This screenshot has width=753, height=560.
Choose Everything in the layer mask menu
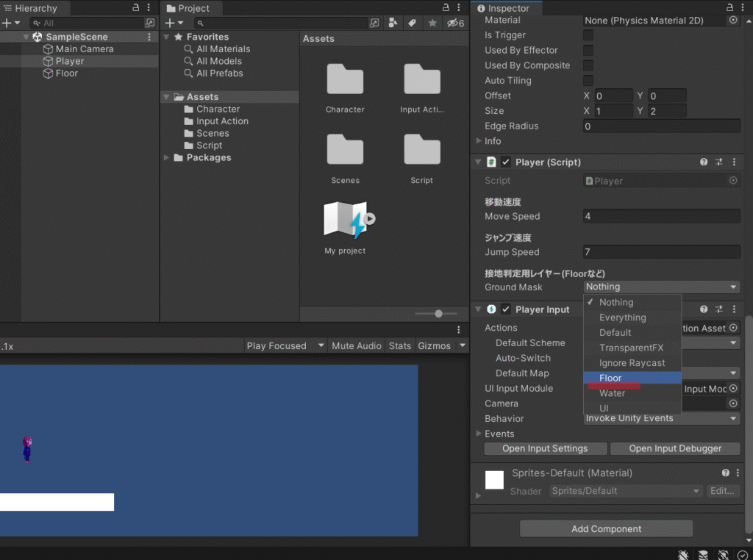point(622,317)
